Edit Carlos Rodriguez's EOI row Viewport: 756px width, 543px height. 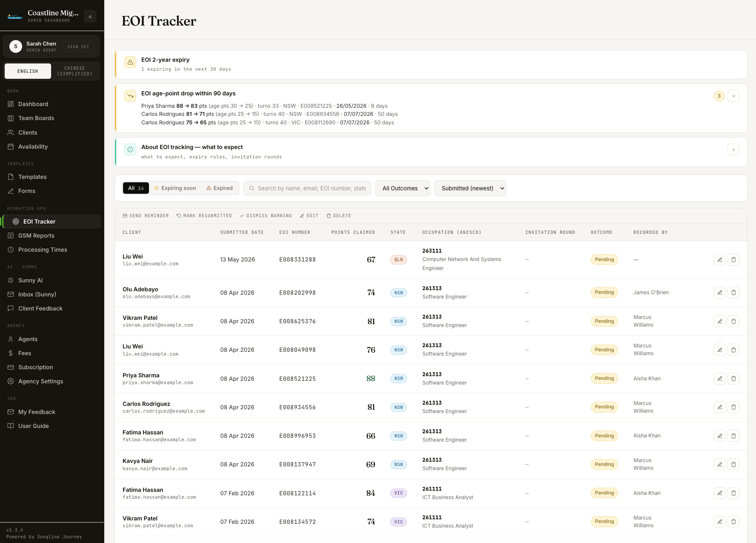point(720,407)
